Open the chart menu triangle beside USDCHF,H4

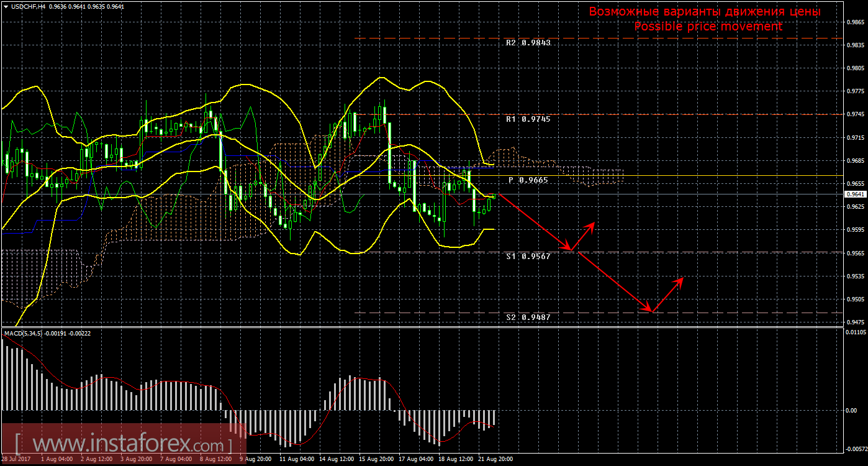[x=6, y=6]
